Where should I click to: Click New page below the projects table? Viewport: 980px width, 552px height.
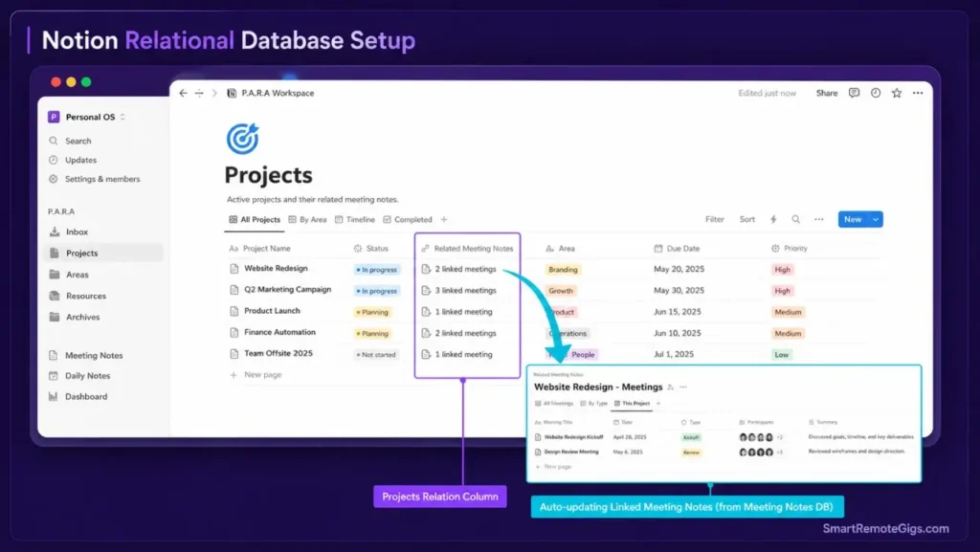(x=256, y=375)
